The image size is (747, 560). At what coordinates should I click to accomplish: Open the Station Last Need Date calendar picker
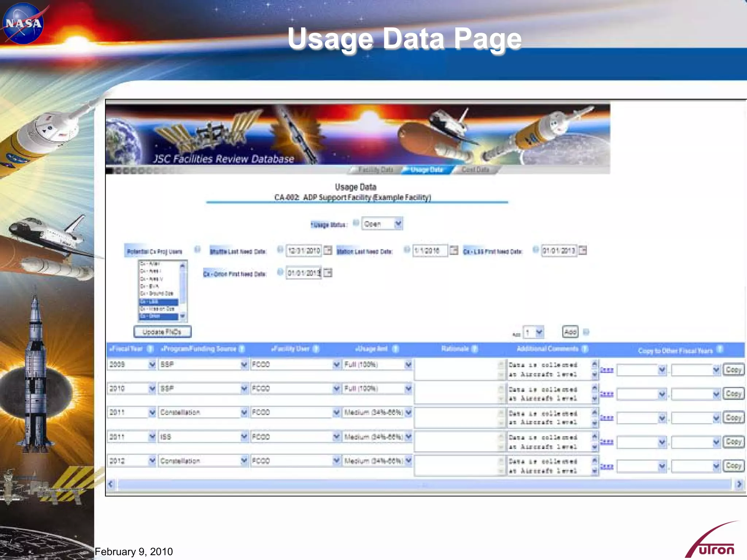(x=453, y=250)
